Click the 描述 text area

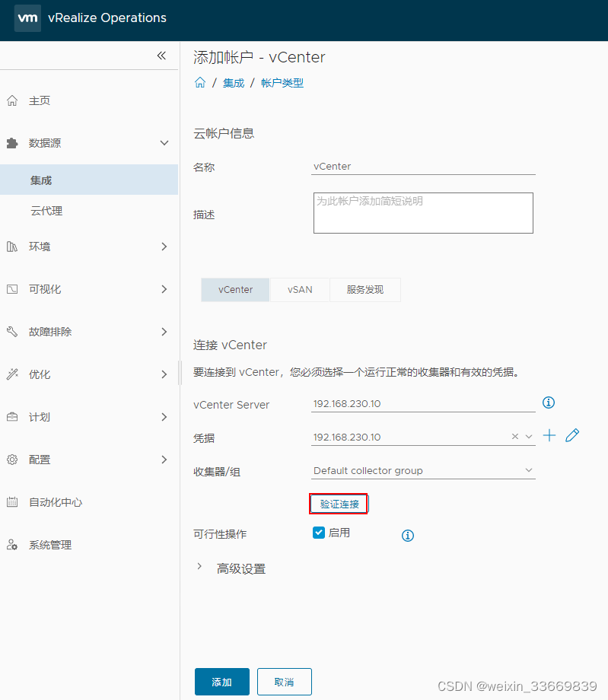tap(423, 213)
